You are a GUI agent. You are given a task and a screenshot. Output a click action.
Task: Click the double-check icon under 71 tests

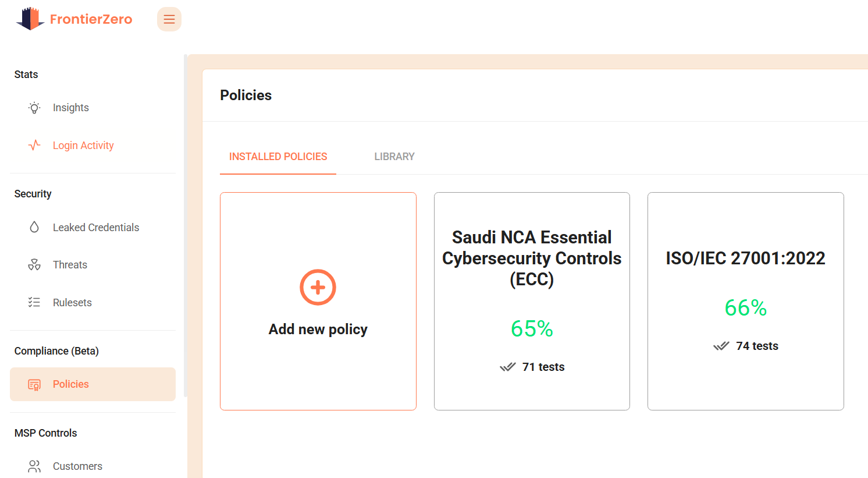click(x=507, y=367)
